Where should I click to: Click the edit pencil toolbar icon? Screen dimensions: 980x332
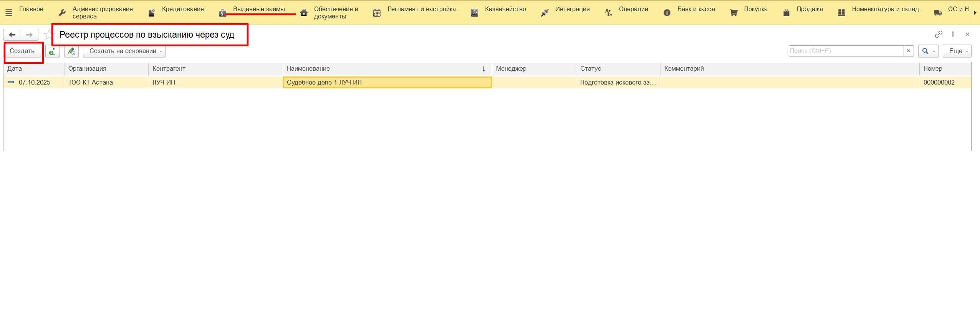pyautogui.click(x=71, y=51)
